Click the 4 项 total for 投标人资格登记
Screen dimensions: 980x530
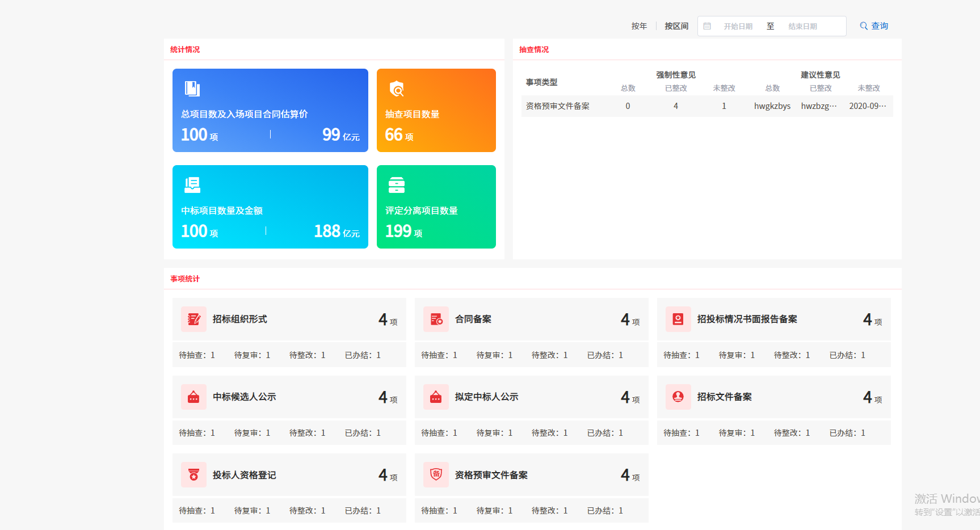point(388,475)
